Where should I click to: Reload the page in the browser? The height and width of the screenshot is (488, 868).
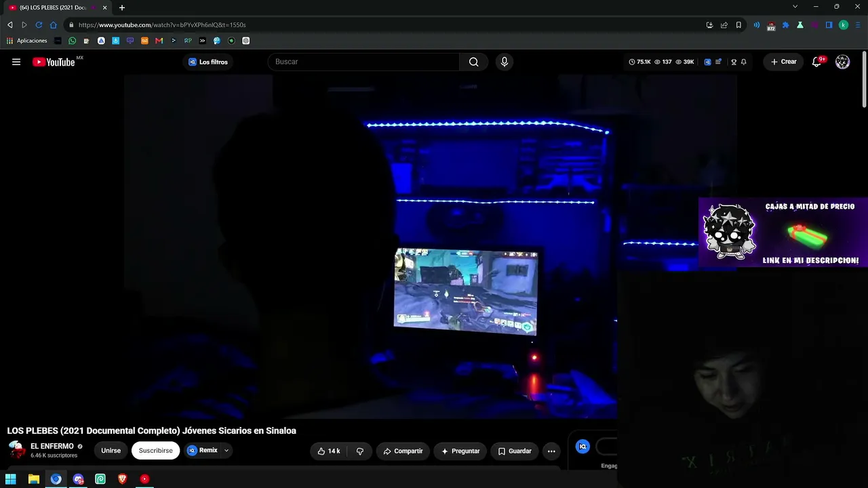pyautogui.click(x=39, y=25)
